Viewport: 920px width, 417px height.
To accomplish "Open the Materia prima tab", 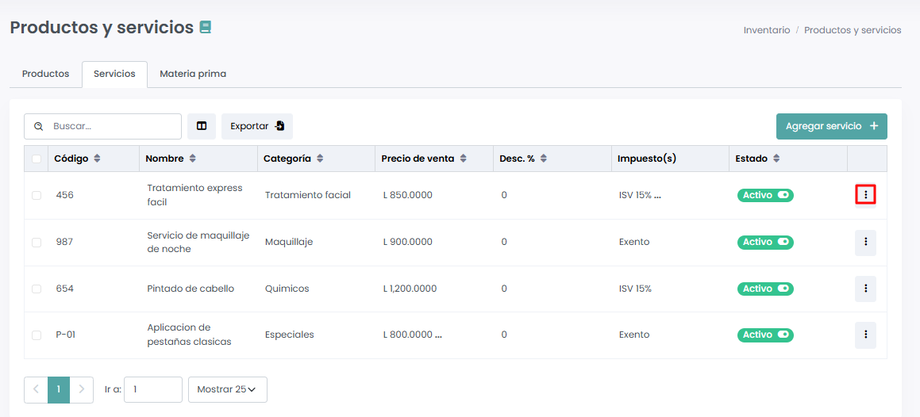I will (x=193, y=74).
